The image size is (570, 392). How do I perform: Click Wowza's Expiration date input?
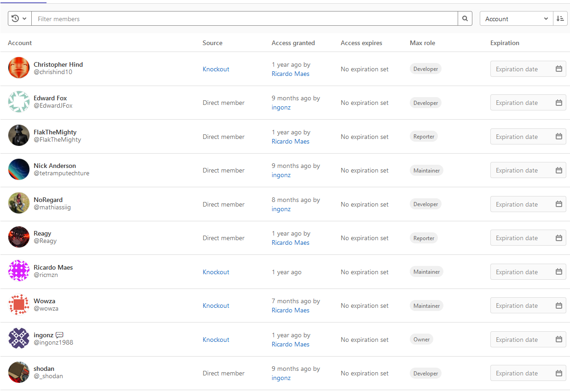[528, 306]
